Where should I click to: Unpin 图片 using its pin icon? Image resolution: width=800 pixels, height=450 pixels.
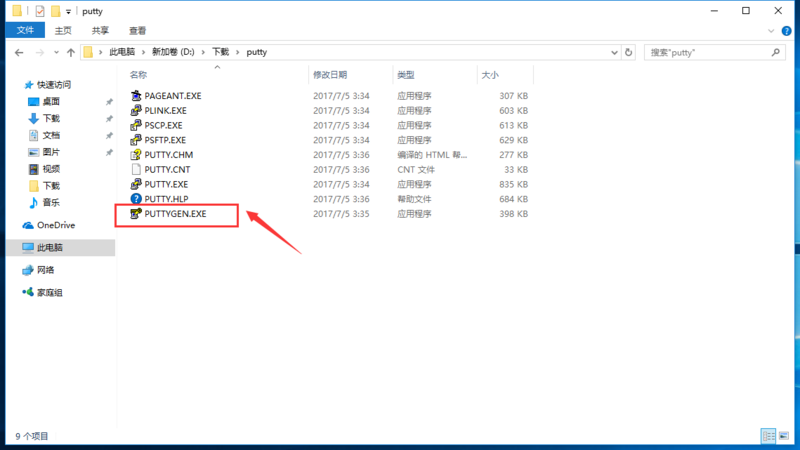point(109,153)
